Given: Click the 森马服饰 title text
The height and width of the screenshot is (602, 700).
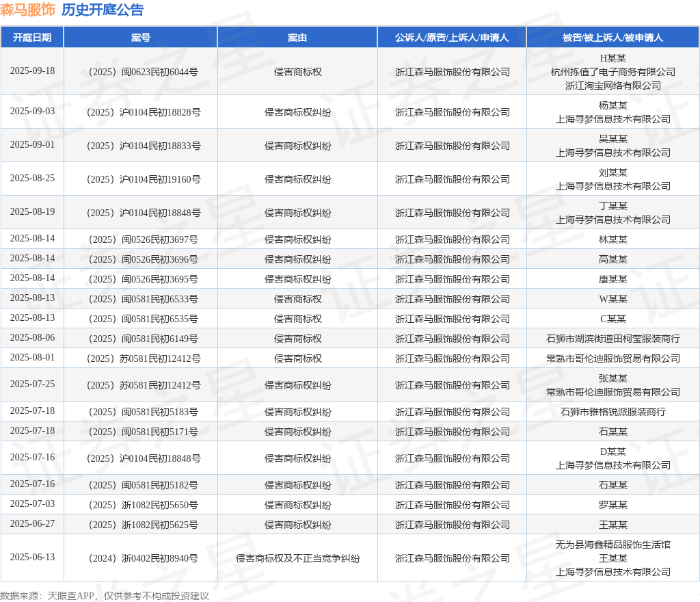Looking at the screenshot, I should [x=27, y=10].
